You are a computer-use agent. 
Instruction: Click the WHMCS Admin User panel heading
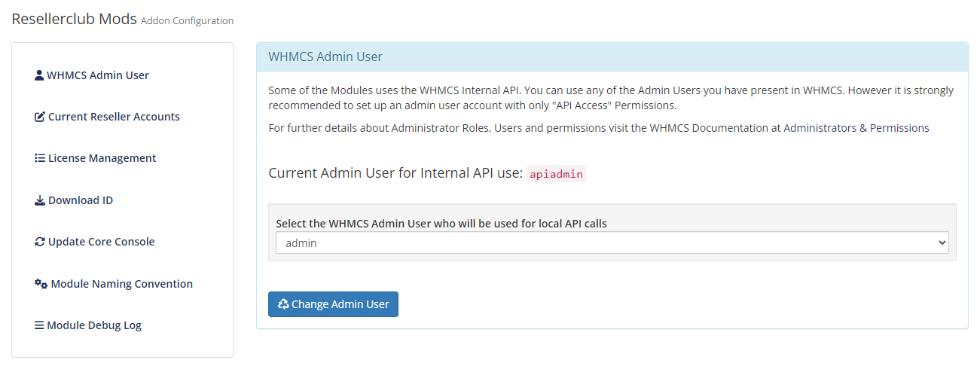pyautogui.click(x=325, y=56)
